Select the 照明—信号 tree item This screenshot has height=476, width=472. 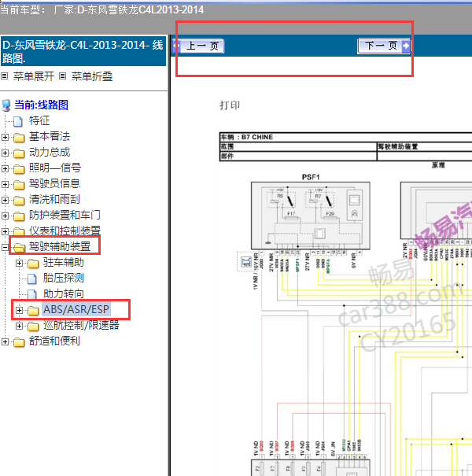[55, 168]
